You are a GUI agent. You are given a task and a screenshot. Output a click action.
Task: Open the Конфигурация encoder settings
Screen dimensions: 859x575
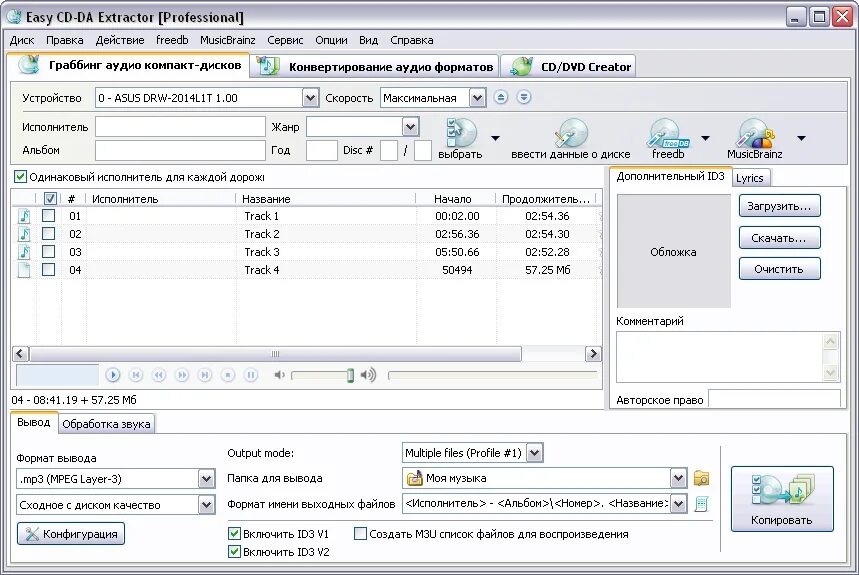click(71, 534)
